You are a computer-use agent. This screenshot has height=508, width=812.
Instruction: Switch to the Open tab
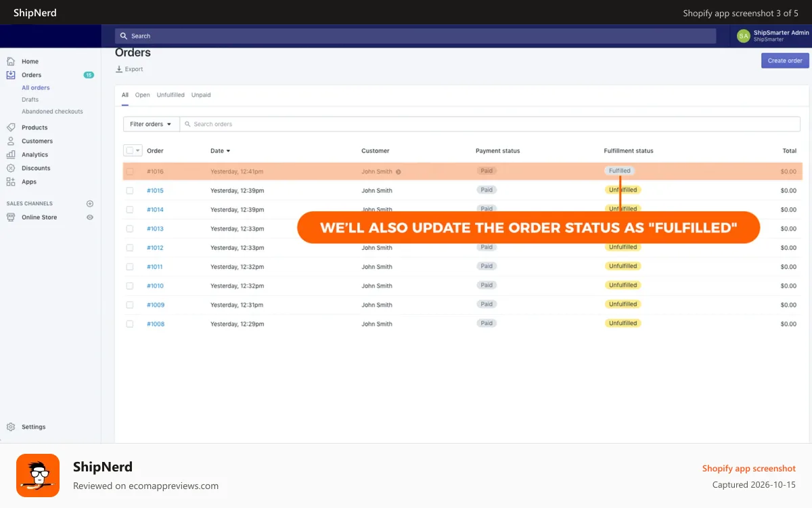point(142,95)
